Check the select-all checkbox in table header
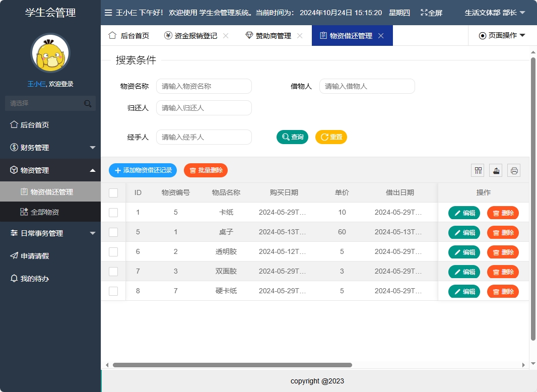This screenshot has height=392, width=537. [x=113, y=192]
